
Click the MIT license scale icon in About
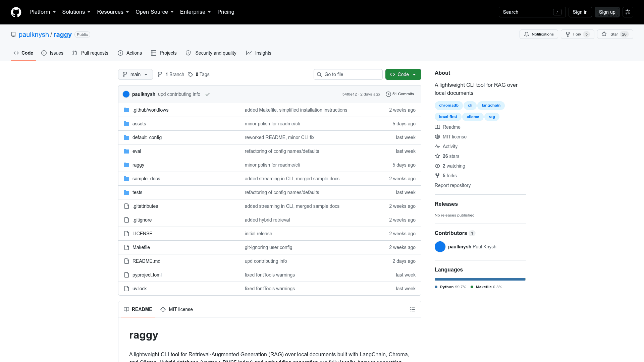437,137
